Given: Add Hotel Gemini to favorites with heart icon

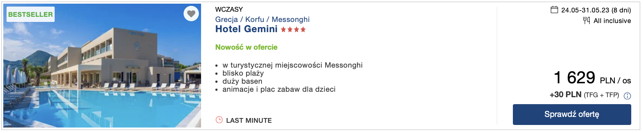Looking at the screenshot, I should pyautogui.click(x=191, y=14).
